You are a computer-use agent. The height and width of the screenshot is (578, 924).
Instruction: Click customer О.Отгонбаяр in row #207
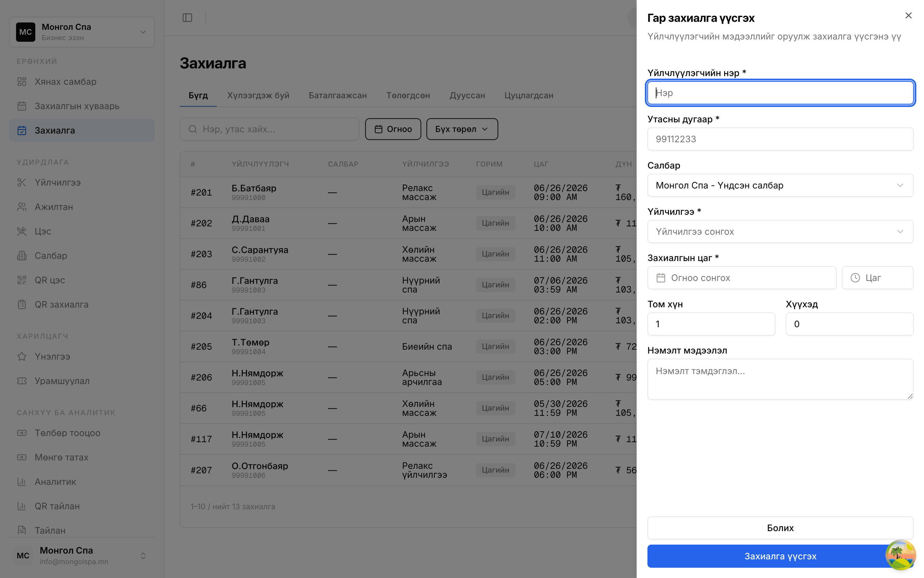[x=260, y=466]
